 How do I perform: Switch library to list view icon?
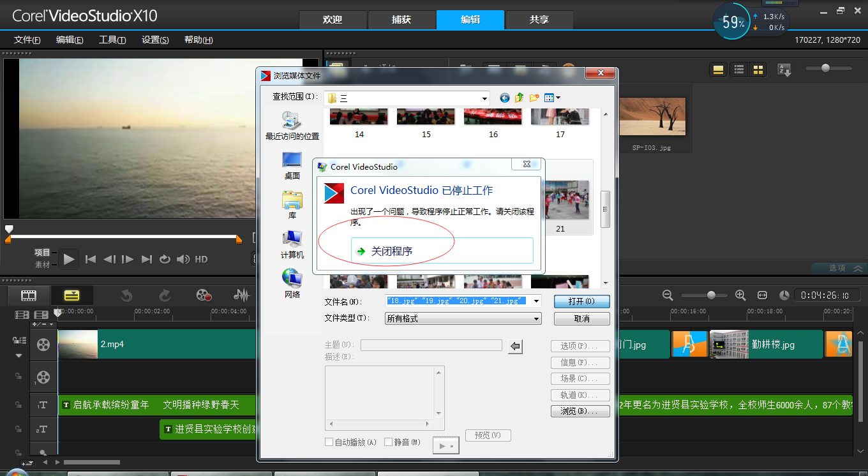(738, 70)
